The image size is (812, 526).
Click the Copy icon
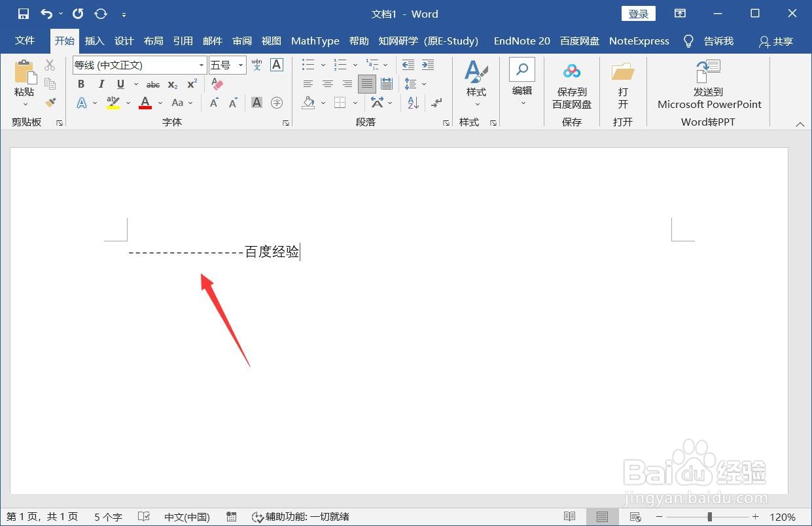(x=50, y=83)
